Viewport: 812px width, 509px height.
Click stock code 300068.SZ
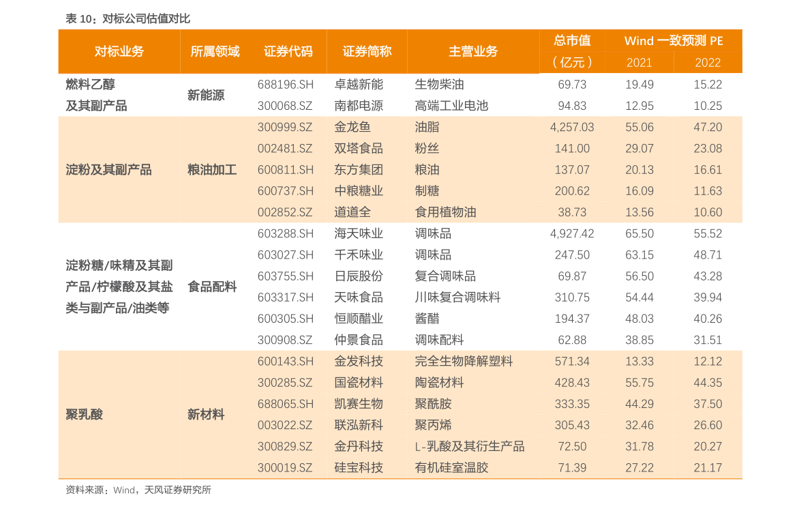coord(285,106)
